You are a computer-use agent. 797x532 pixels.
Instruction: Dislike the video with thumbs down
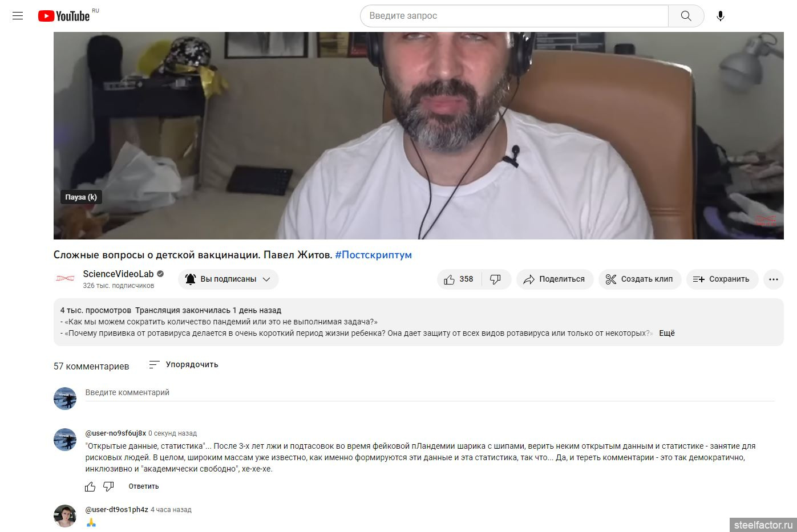coord(496,279)
